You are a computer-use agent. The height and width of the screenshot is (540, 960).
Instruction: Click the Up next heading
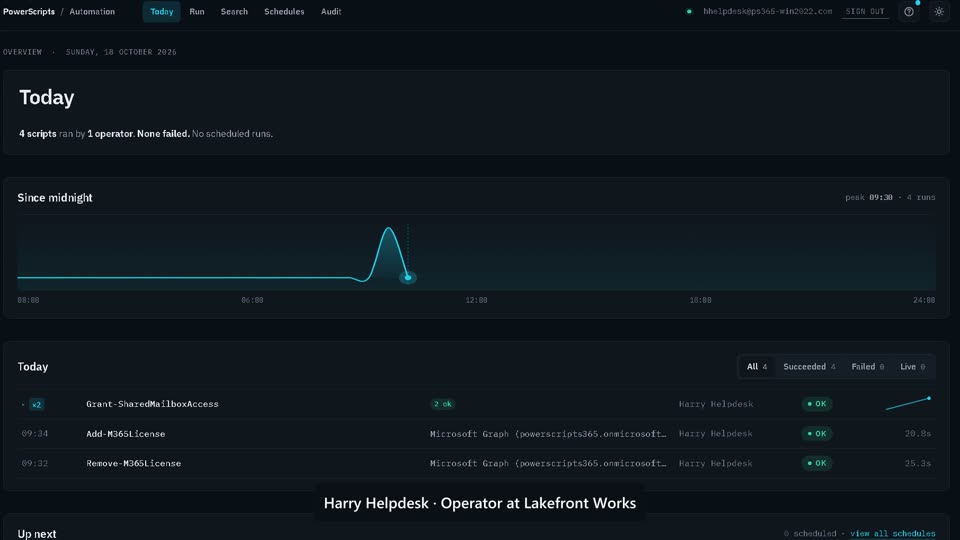(x=37, y=534)
